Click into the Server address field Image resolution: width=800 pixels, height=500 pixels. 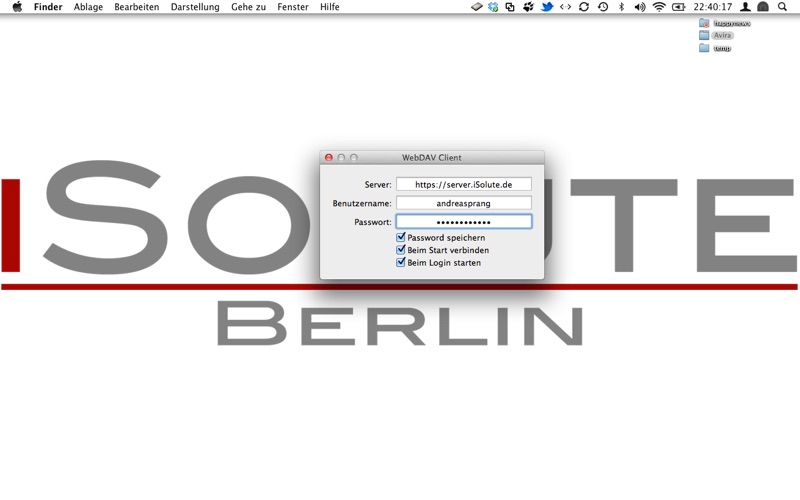click(463, 185)
